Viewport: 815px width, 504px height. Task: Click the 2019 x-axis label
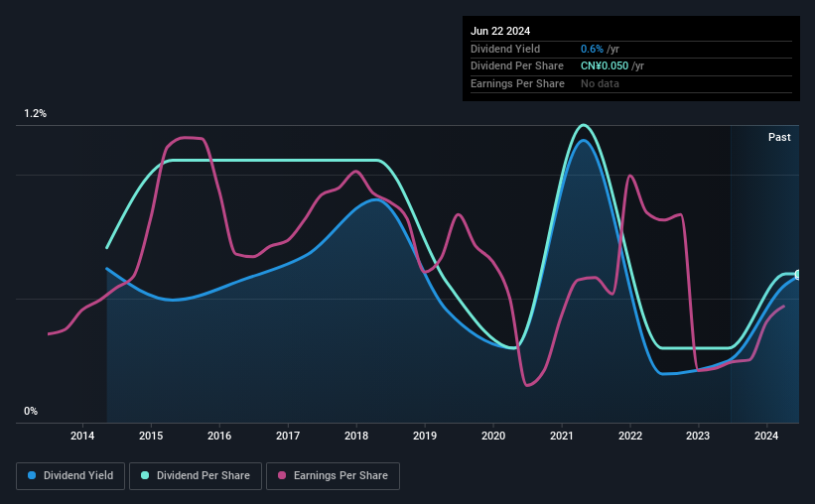425,436
